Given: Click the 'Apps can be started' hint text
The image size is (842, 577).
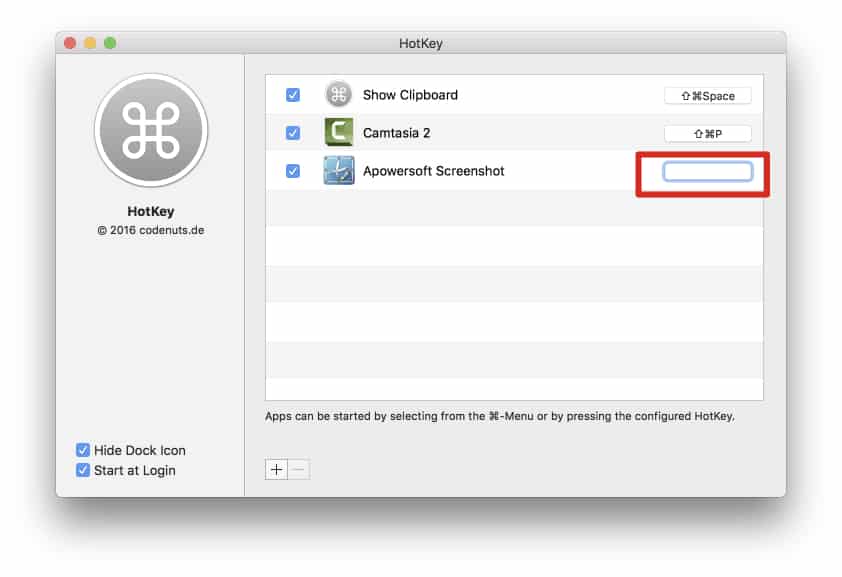Looking at the screenshot, I should [x=500, y=416].
